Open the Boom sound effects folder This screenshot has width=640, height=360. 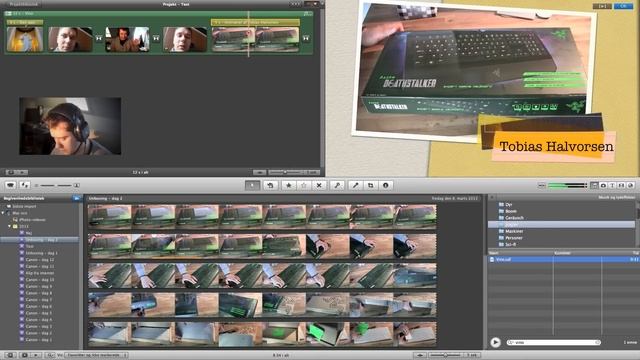click(x=511, y=211)
